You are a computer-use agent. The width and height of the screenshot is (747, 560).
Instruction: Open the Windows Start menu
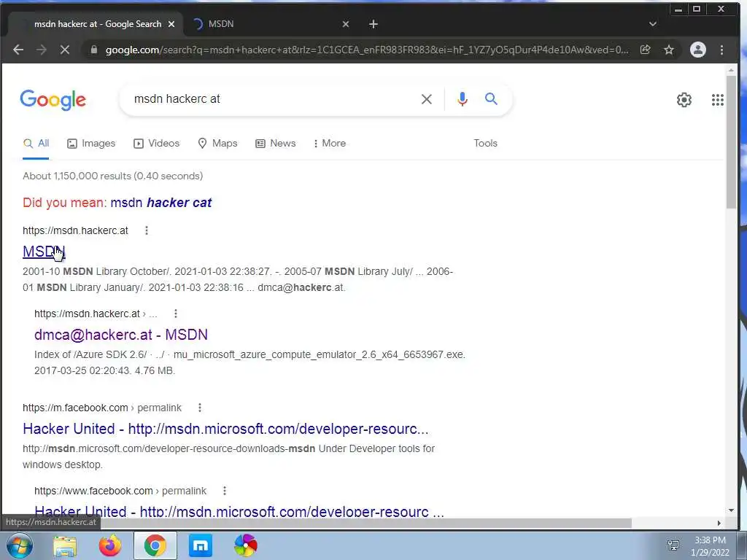[x=19, y=545]
